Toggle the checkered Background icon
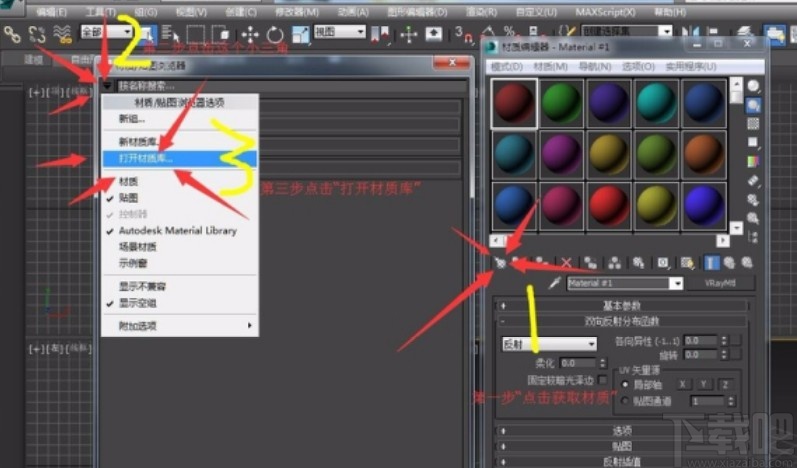Image resolution: width=797 pixels, height=468 pixels. pos(753,123)
